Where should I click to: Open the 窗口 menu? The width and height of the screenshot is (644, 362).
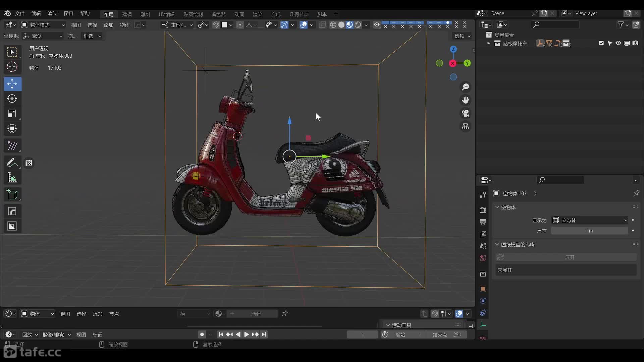(68, 13)
